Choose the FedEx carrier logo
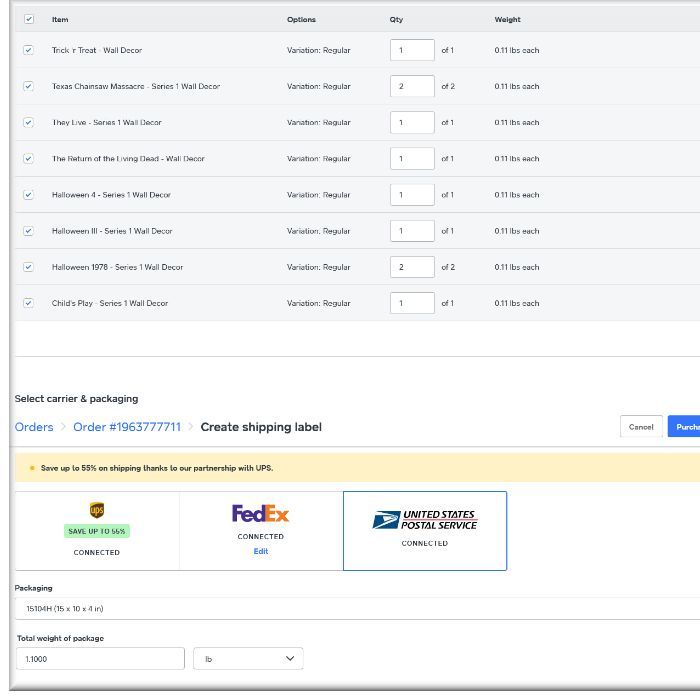Viewport: 700px width, 700px height. [x=260, y=514]
